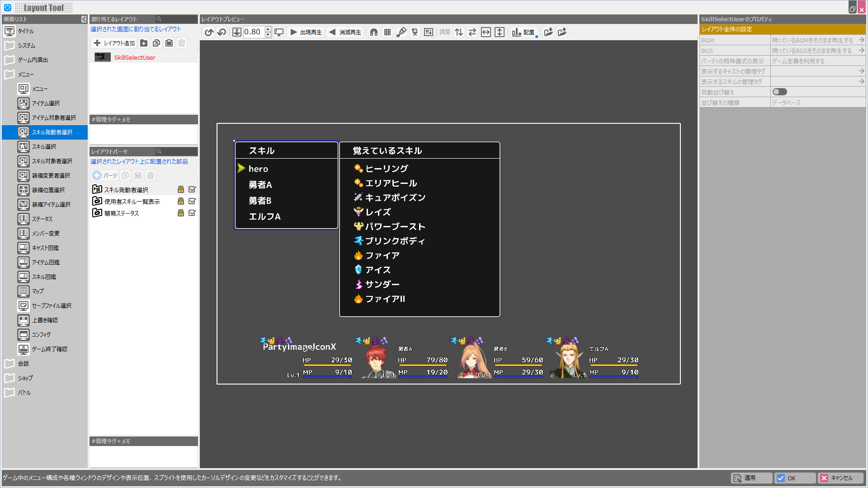Click the horizontal stretch arrows icon
868x488 pixels.
[x=486, y=32]
